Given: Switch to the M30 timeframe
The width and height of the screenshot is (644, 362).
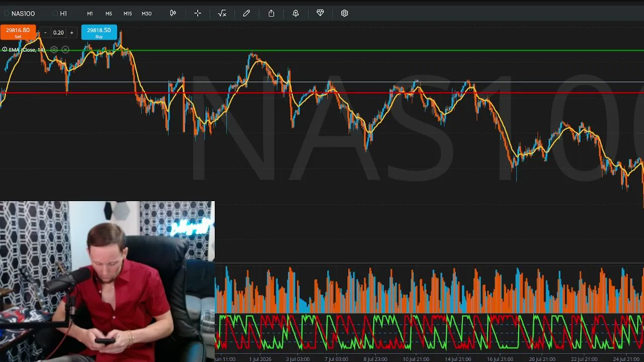Looking at the screenshot, I should (x=146, y=14).
